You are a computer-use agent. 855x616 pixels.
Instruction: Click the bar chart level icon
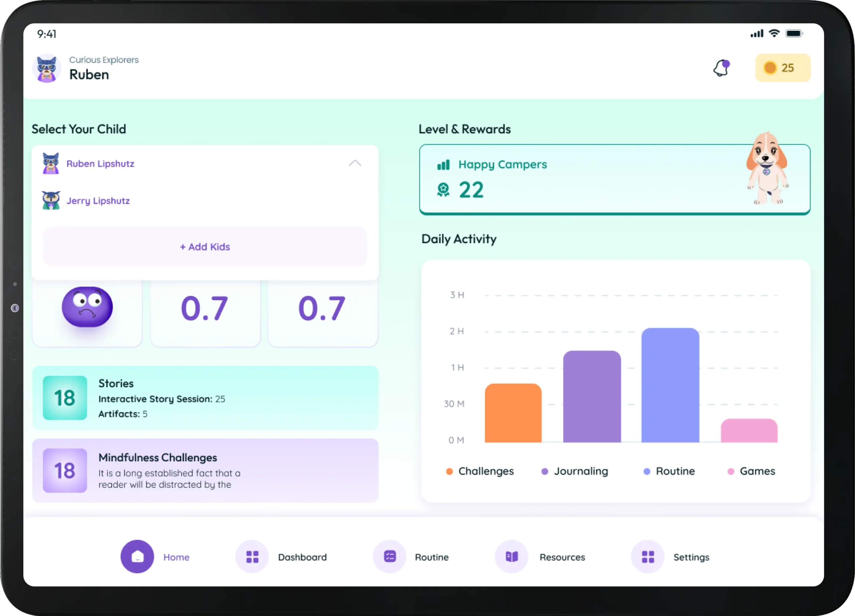(x=443, y=165)
